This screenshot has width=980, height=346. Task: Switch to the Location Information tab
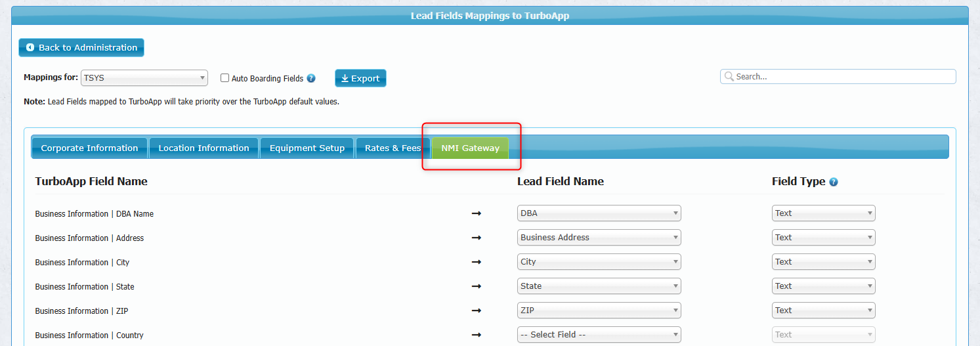(204, 148)
